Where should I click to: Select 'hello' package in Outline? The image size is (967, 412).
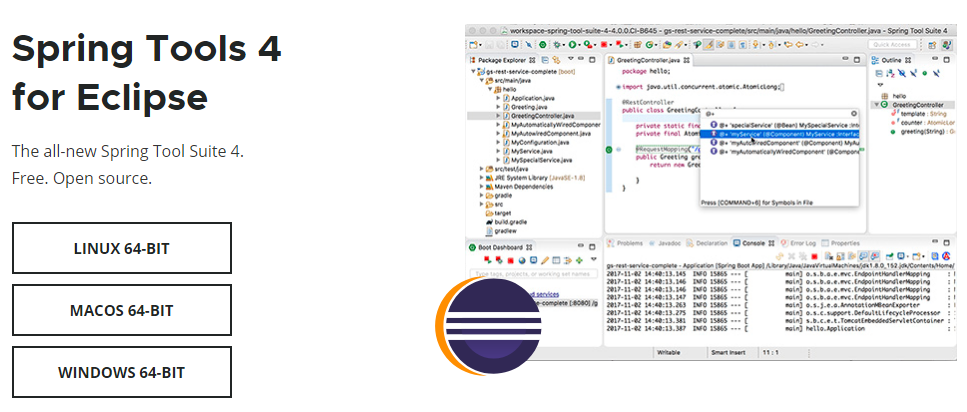point(894,96)
